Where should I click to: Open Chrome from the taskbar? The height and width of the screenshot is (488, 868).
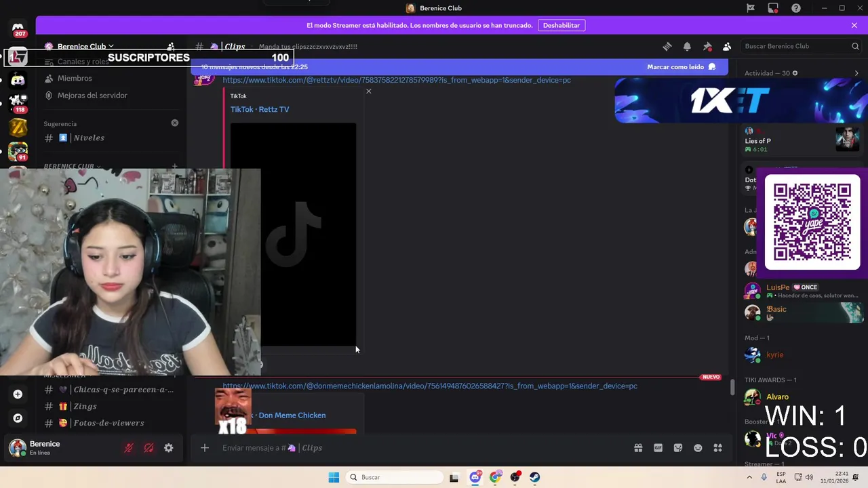(496, 477)
